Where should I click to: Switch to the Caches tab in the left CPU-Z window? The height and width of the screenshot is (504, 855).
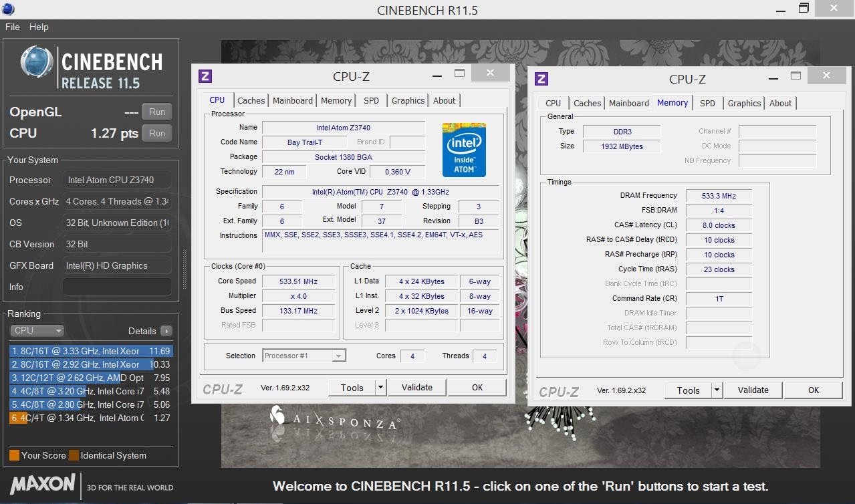point(251,100)
